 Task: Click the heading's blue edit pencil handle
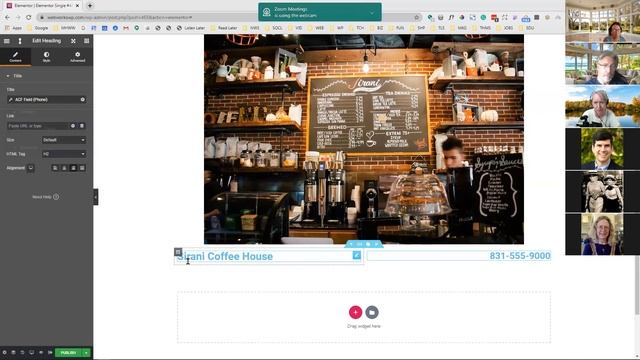(x=357, y=255)
